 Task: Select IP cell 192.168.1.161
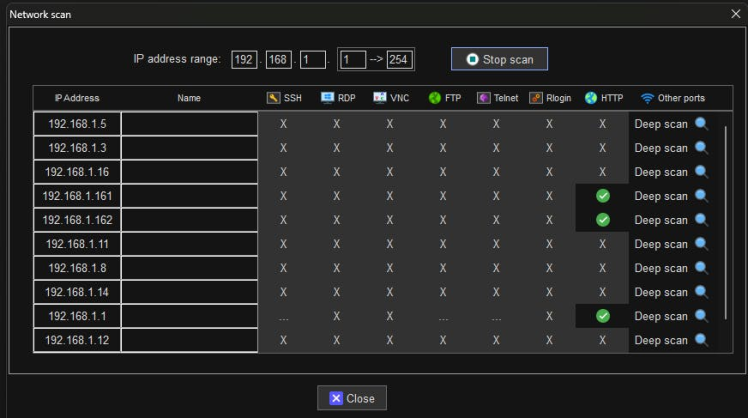click(x=77, y=196)
